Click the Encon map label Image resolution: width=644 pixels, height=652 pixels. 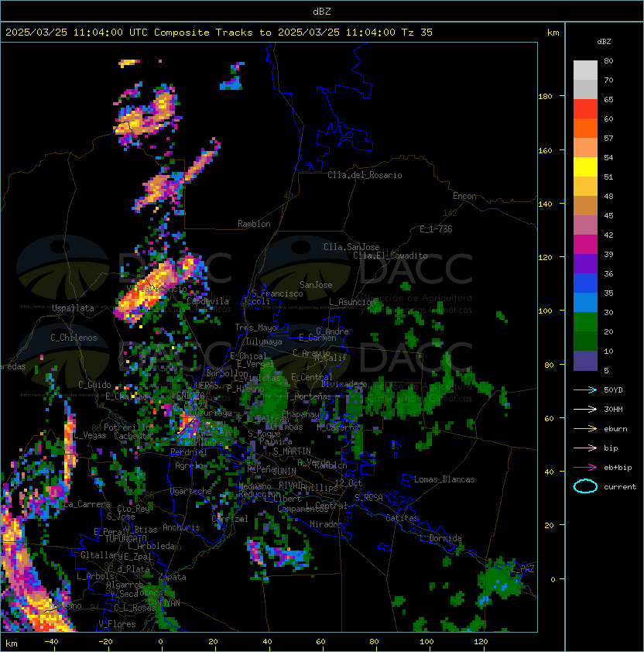coord(464,196)
